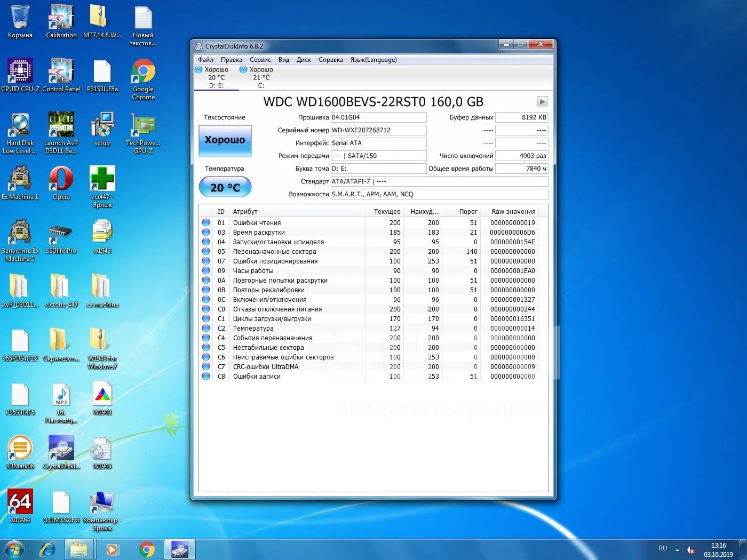Open the Компьютер - Ярлык desktop shortcut

[x=102, y=510]
